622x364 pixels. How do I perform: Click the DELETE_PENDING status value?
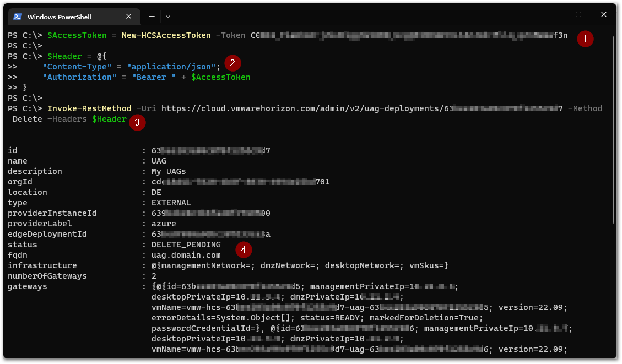point(186,245)
